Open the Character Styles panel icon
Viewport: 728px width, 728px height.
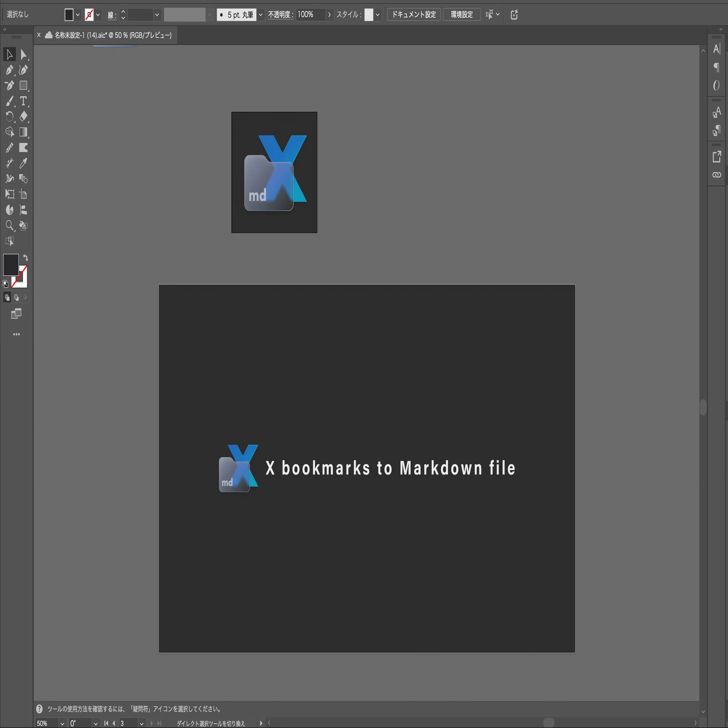717,112
